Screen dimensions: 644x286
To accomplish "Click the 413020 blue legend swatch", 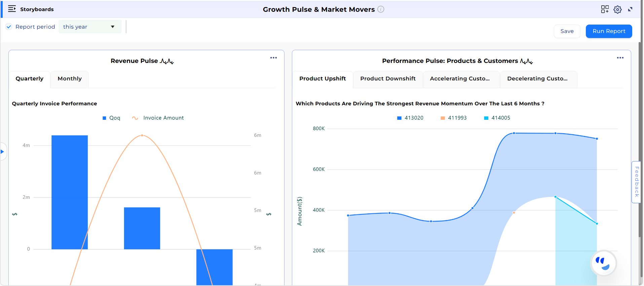I will click(x=400, y=118).
